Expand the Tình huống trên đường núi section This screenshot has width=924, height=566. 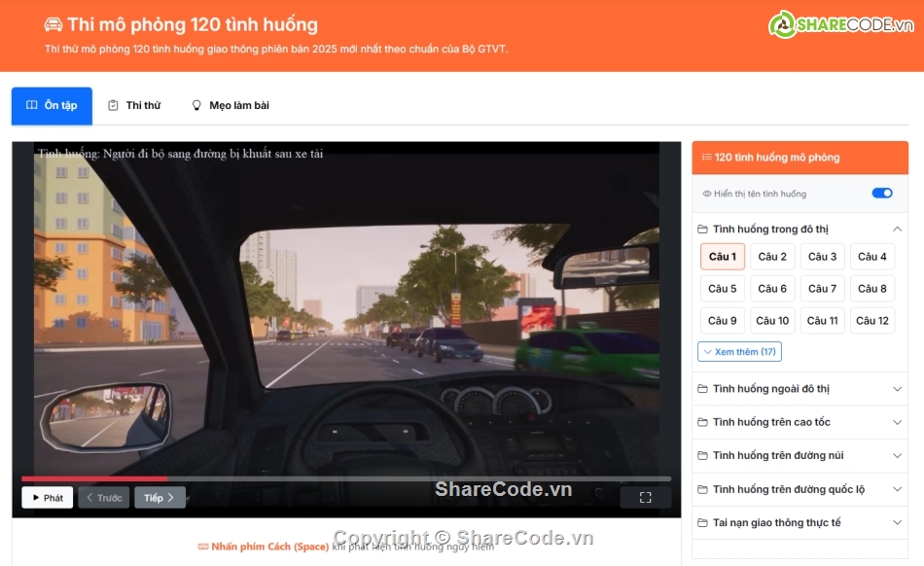point(897,456)
